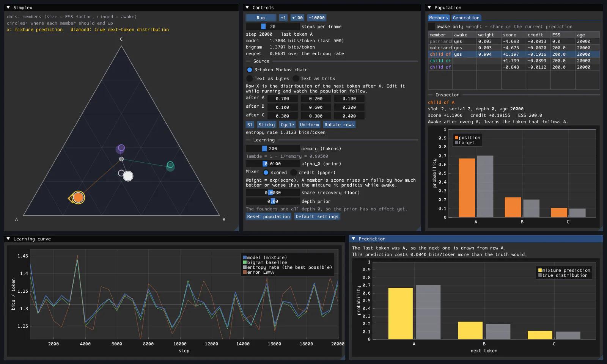Sort table by the weight column header

(x=489, y=35)
